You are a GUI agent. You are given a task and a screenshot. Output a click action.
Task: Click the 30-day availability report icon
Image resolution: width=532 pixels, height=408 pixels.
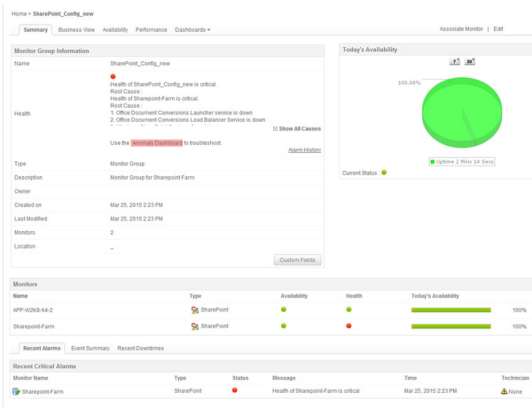[x=469, y=62]
